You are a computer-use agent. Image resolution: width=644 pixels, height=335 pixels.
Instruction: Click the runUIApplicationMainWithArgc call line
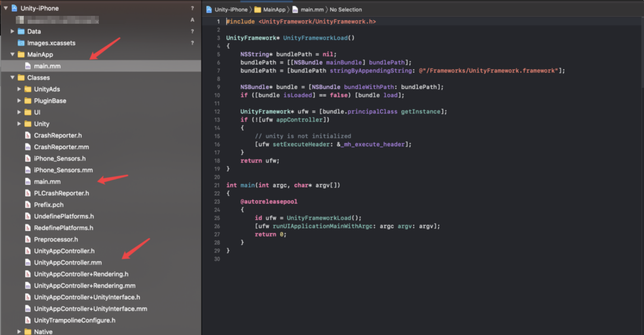[x=347, y=226]
